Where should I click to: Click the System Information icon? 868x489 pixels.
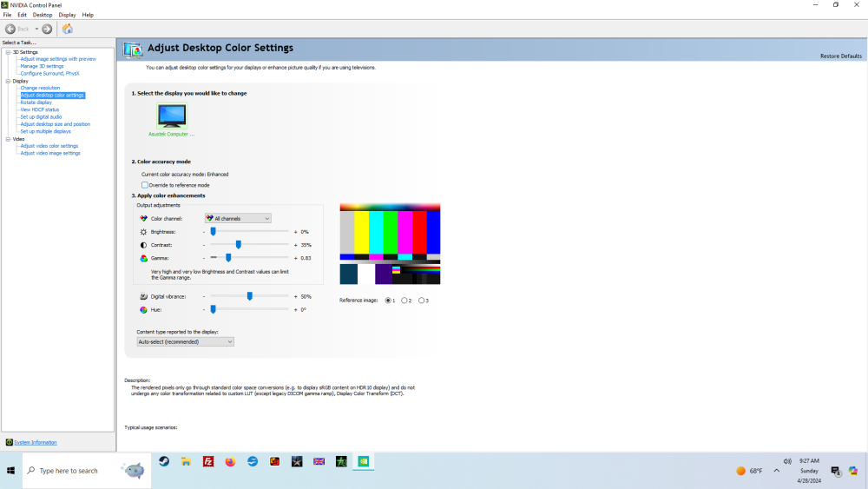[x=10, y=442]
